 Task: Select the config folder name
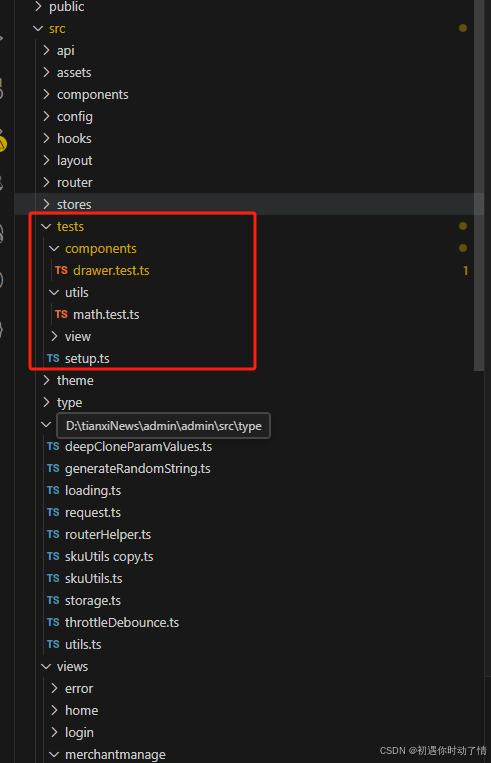(74, 117)
